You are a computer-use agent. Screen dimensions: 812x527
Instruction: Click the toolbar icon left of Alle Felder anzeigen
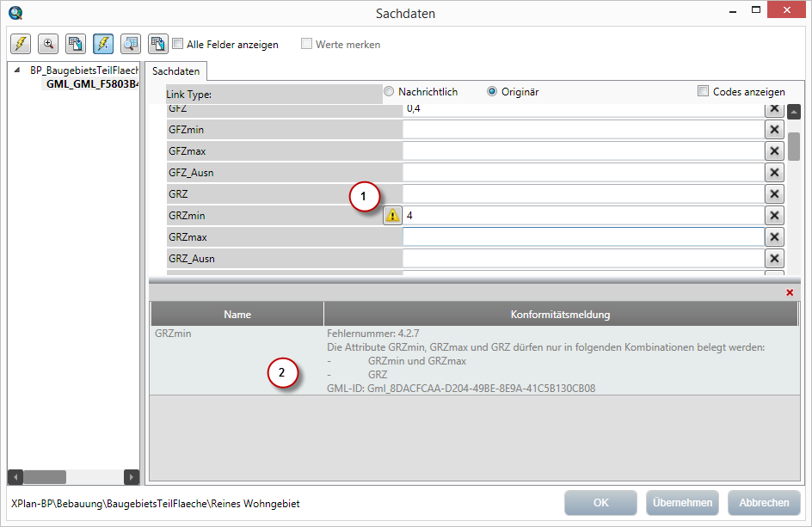[158, 44]
